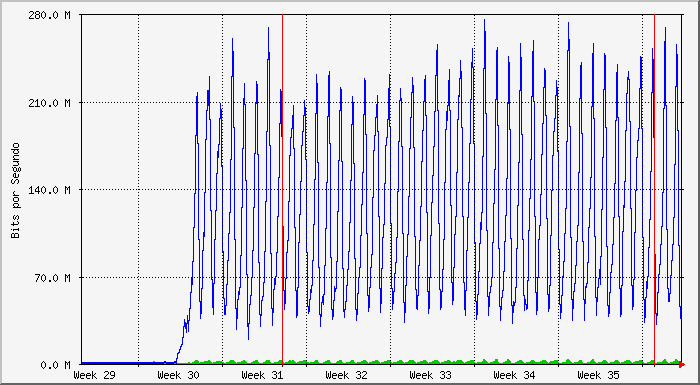Click the "210.0 M" y-axis value
Screen dimensions: 700x385
50,103
